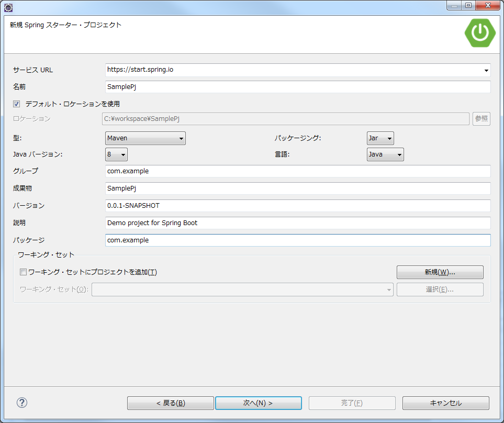Click the Eclipse window icon in title bar

pyautogui.click(x=8, y=8)
